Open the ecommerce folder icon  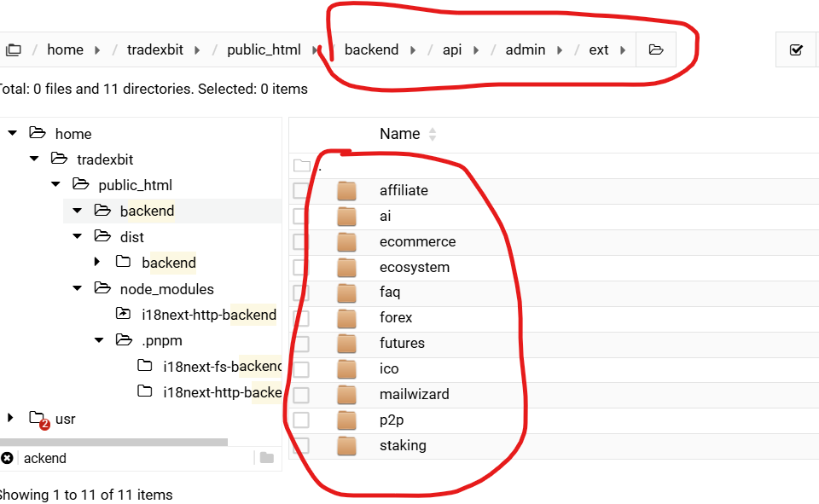[346, 242]
